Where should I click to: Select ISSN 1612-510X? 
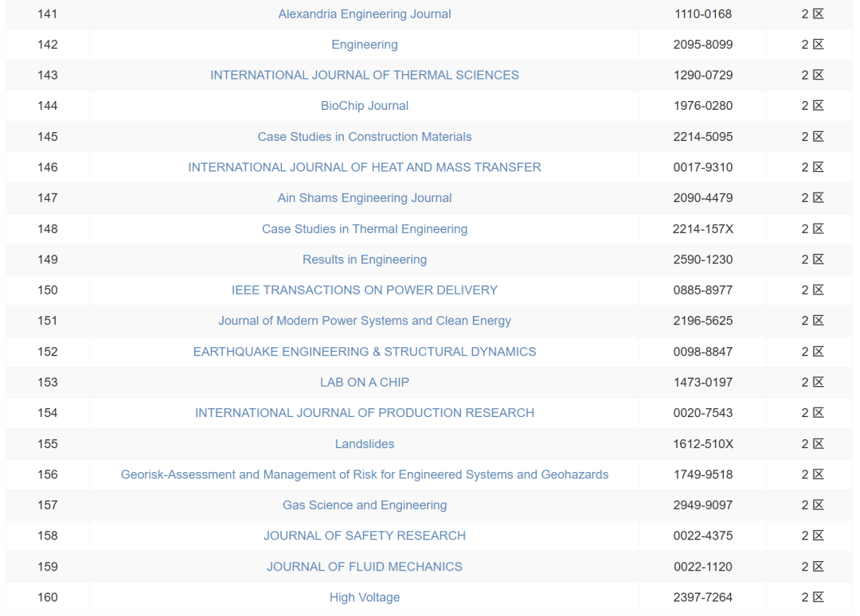tap(702, 444)
